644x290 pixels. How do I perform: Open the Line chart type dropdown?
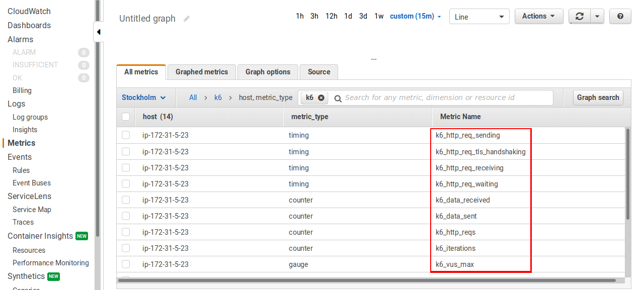pos(479,16)
